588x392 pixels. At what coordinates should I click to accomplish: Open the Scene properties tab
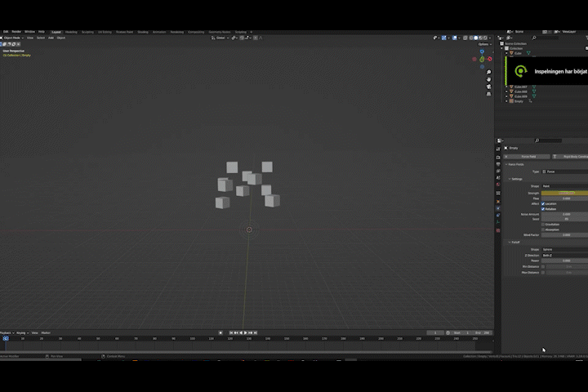(x=498, y=178)
